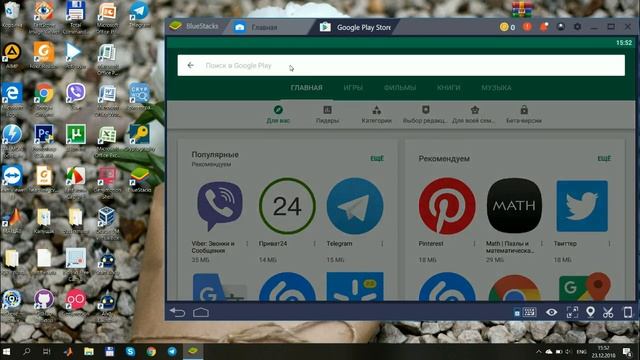Open the set location pin icon
This screenshot has width=640, height=360.
(x=590, y=313)
